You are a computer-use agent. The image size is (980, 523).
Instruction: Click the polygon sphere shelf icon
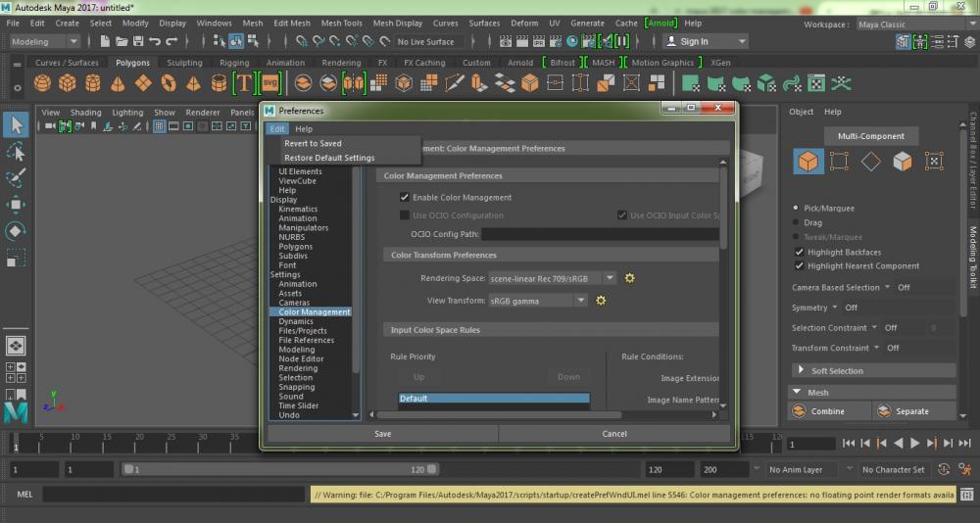tap(42, 83)
